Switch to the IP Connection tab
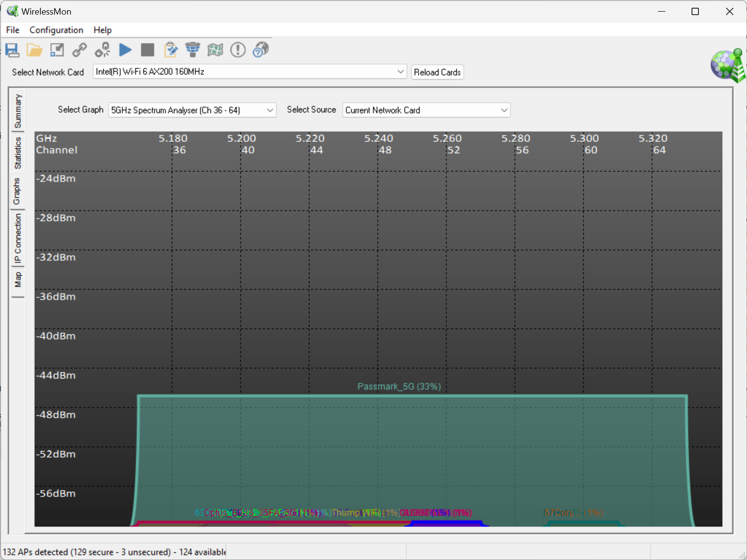Viewport: 747px width, 560px height. 18,239
